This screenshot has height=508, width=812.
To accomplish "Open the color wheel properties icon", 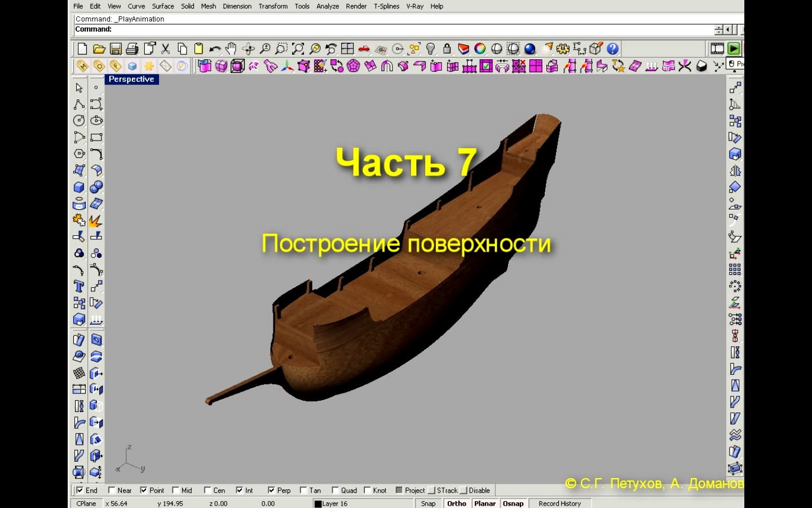I will point(480,49).
